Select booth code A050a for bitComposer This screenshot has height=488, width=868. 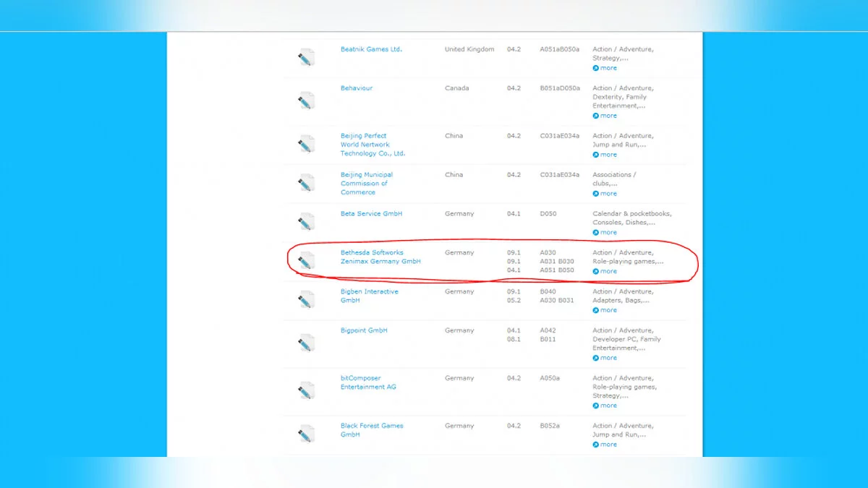pos(550,378)
